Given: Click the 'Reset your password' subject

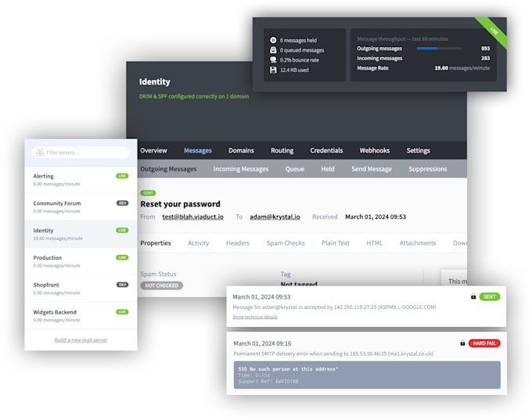Looking at the screenshot, I should (180, 204).
